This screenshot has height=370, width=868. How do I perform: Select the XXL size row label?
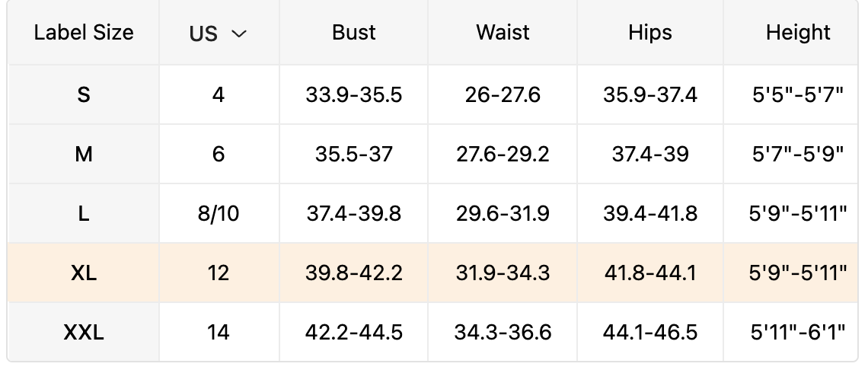84,333
